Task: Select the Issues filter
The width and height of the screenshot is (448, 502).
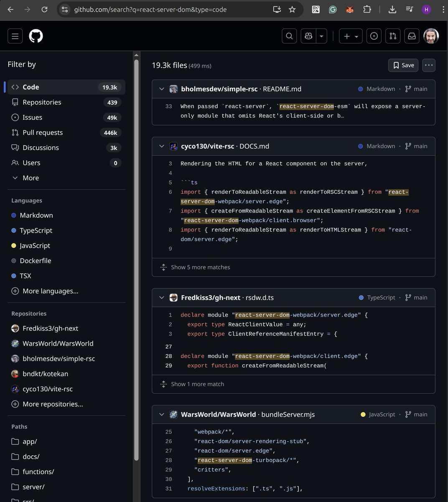Action: (x=66, y=117)
